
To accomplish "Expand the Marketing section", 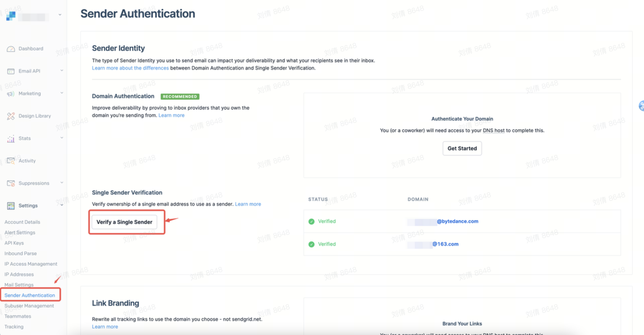I will pyautogui.click(x=62, y=94).
